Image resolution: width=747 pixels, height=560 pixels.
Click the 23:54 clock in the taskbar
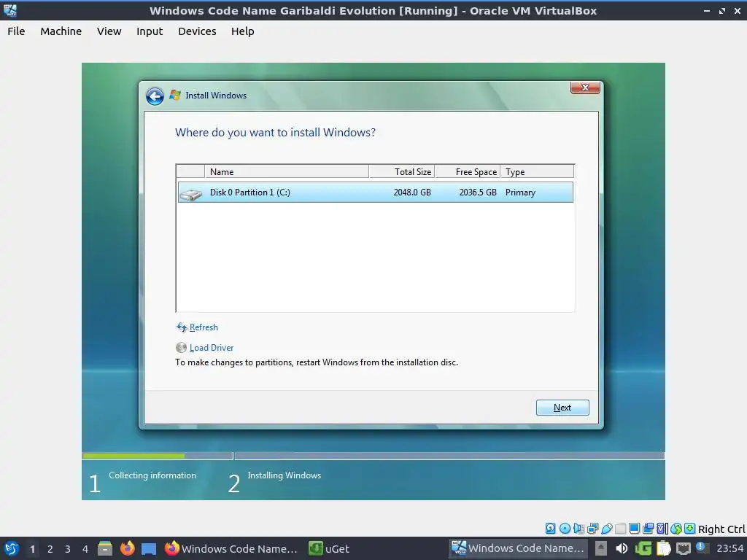(729, 548)
